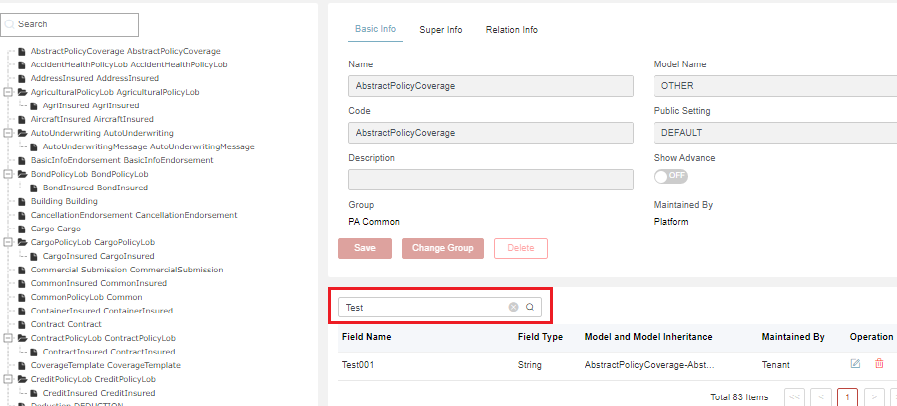897x406 pixels.
Task: Click the edit icon in Test001 row
Action: tap(855, 364)
